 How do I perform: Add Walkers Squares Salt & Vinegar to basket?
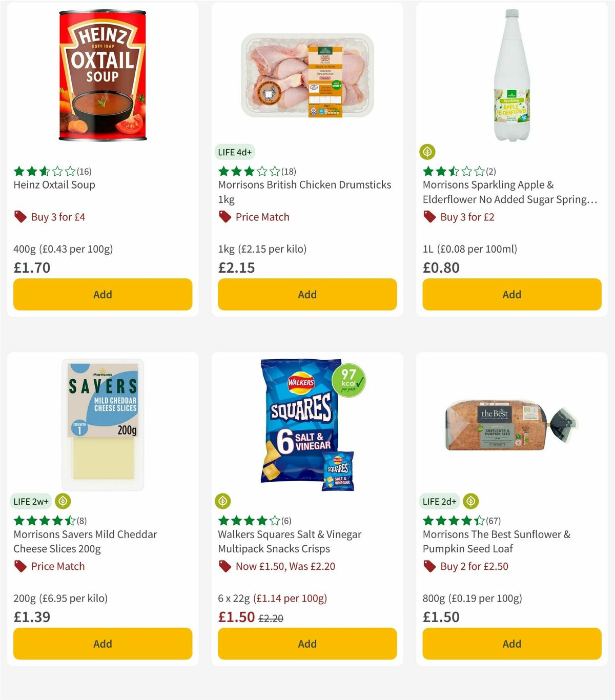pos(307,644)
